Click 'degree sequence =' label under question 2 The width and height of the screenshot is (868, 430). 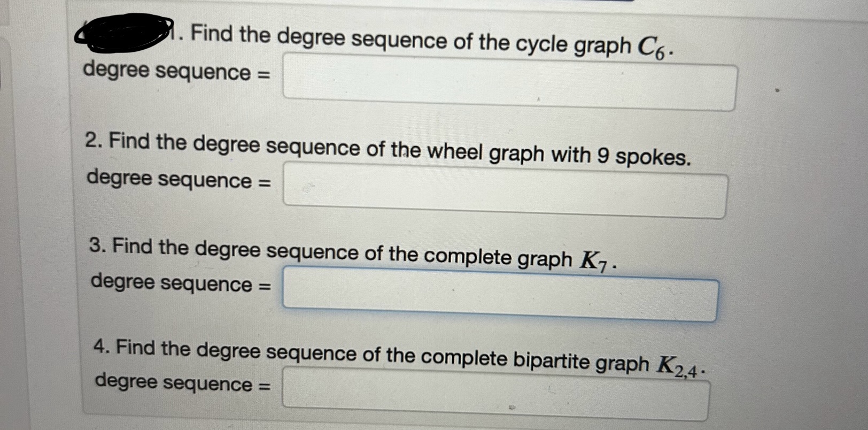tap(179, 179)
